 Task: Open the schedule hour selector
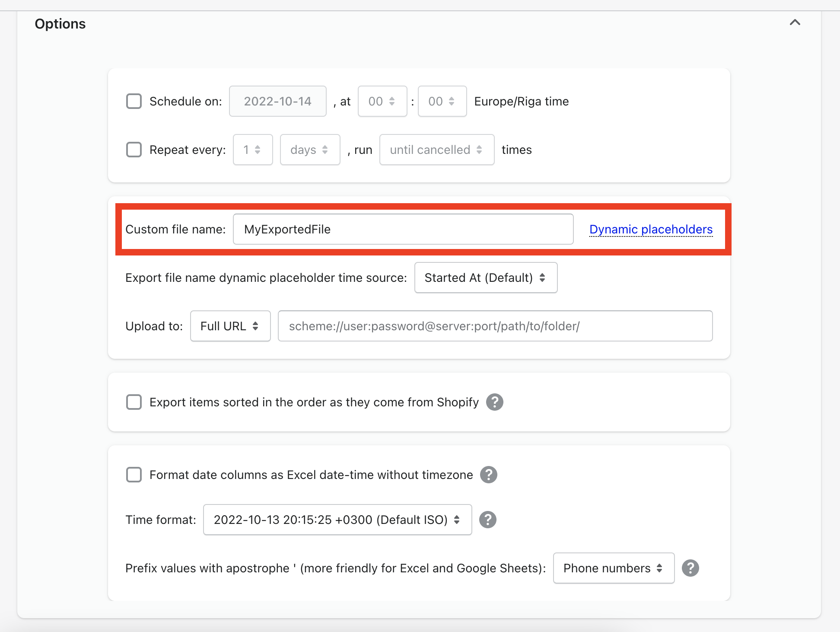coord(382,101)
